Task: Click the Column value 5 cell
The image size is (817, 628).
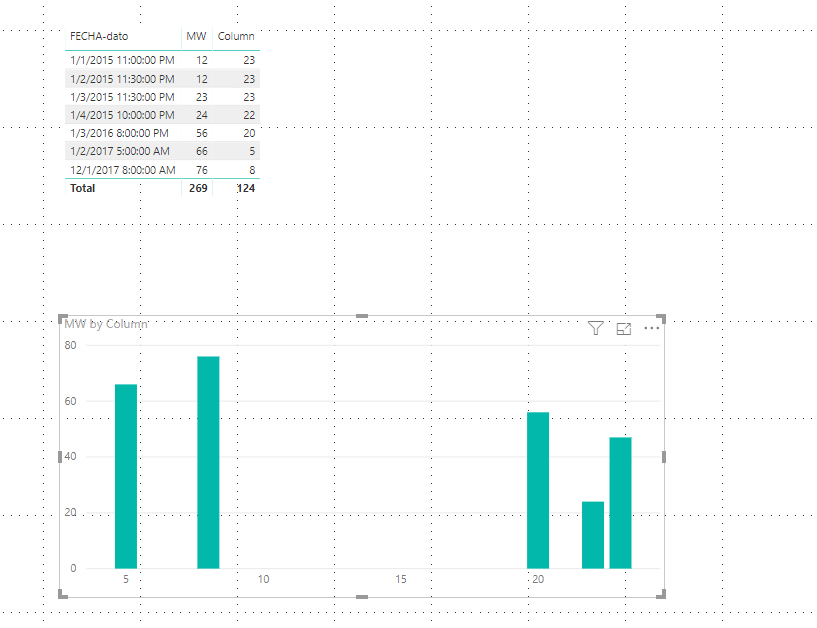Action: coord(252,151)
